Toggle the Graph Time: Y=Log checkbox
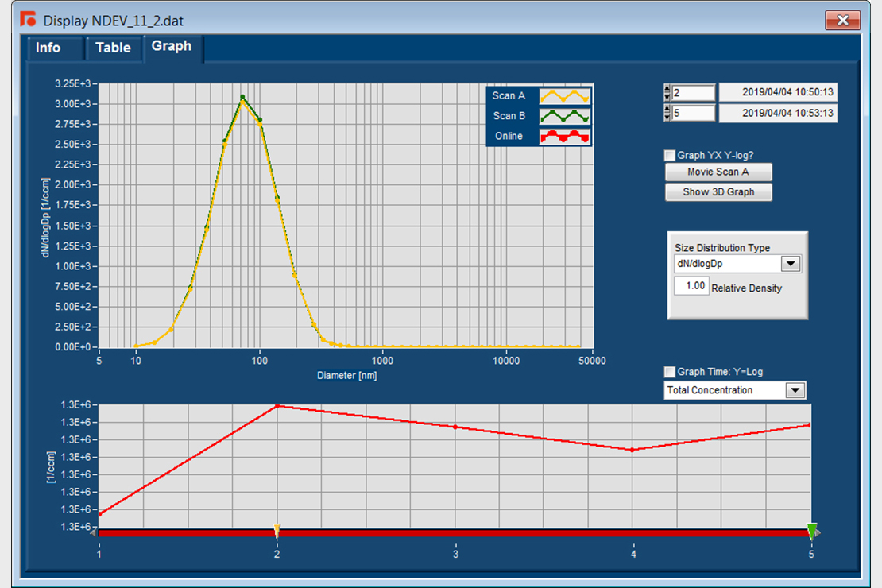The image size is (882, 588). point(670,372)
